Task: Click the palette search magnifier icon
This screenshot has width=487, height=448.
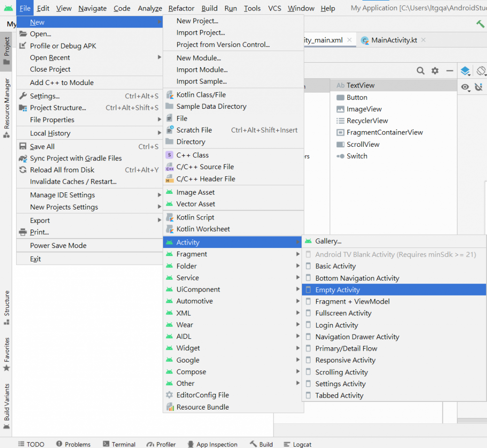Action: pyautogui.click(x=420, y=71)
